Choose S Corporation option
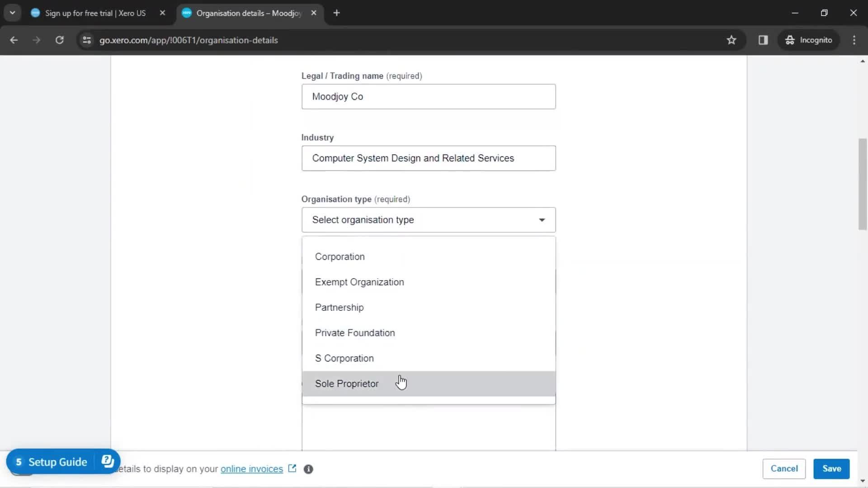The image size is (868, 488). coord(429,358)
